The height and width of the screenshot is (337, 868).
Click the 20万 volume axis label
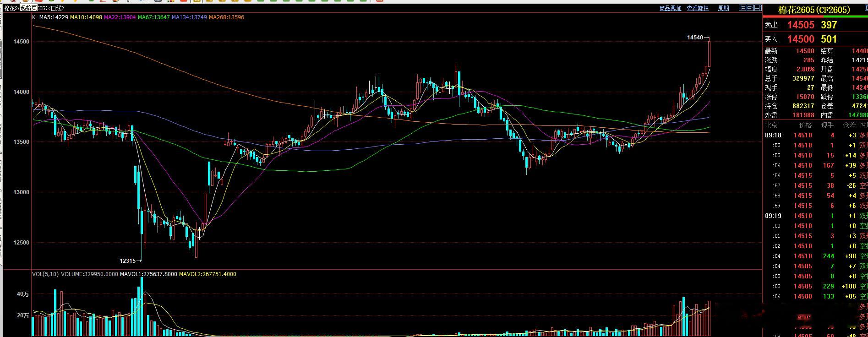click(23, 315)
